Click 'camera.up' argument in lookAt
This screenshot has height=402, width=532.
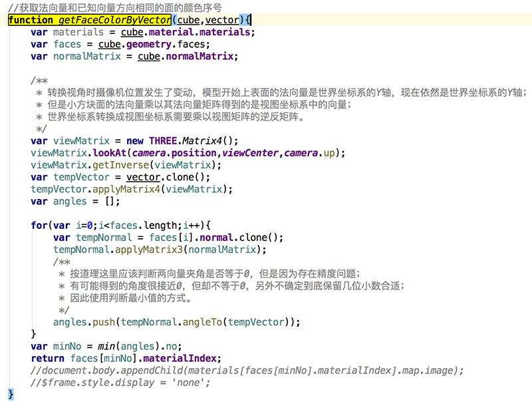(x=309, y=153)
